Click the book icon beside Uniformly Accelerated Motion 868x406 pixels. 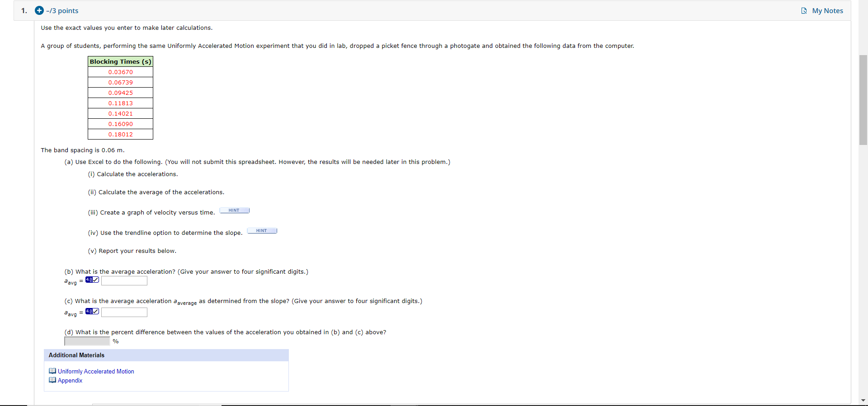(x=52, y=371)
